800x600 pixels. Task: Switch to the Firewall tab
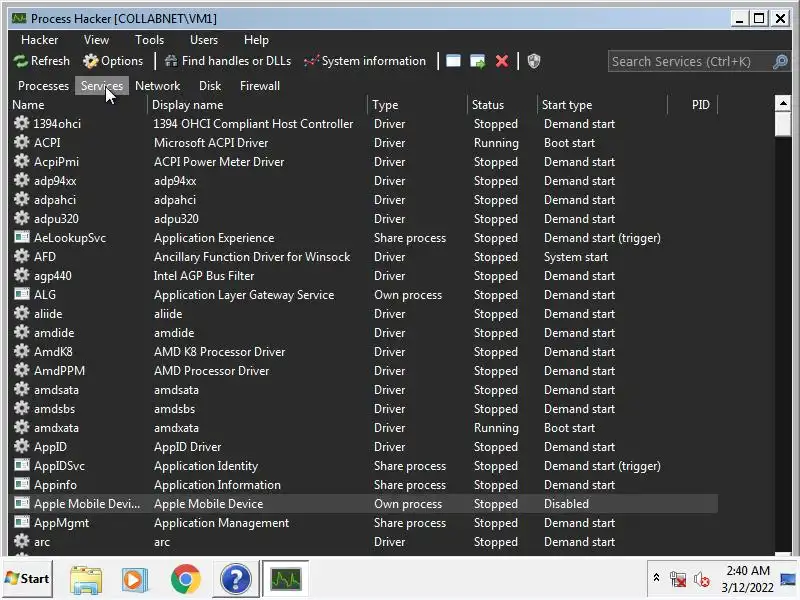[260, 86]
